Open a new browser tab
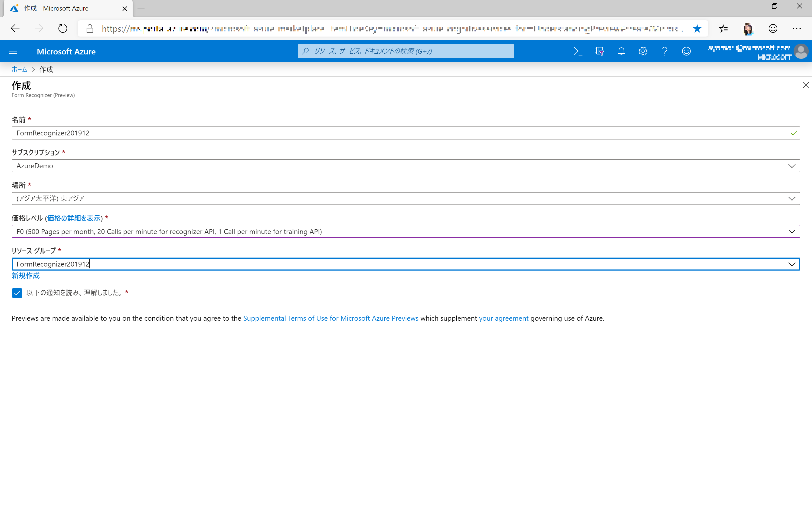Image resolution: width=812 pixels, height=520 pixels. tap(141, 8)
